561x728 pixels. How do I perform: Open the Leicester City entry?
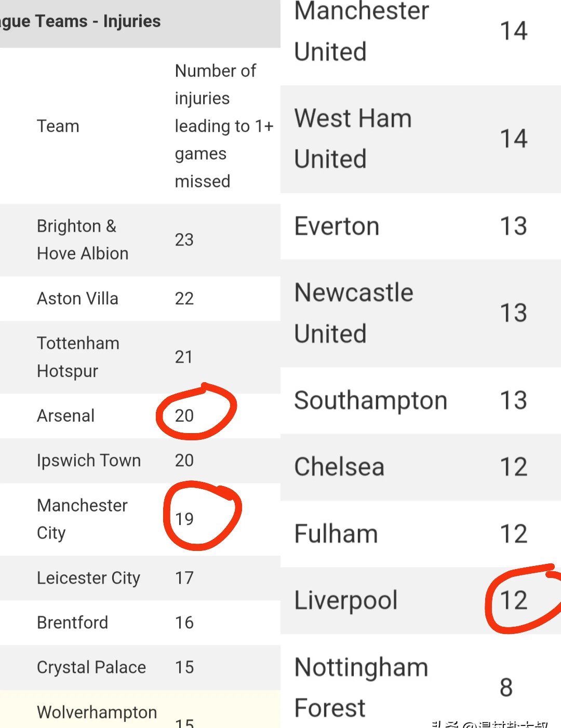point(88,578)
